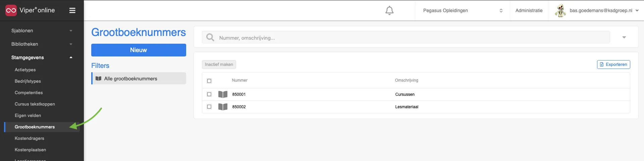Sort by the Nummer column header
Screen dimensions: 644x161
[240, 80]
